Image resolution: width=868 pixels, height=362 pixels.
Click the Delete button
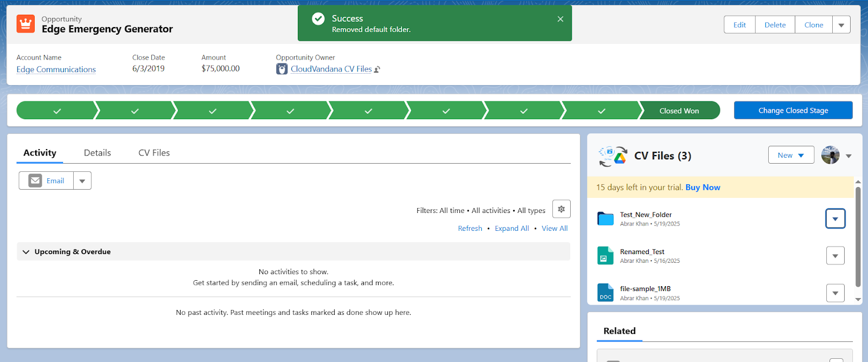tap(775, 25)
